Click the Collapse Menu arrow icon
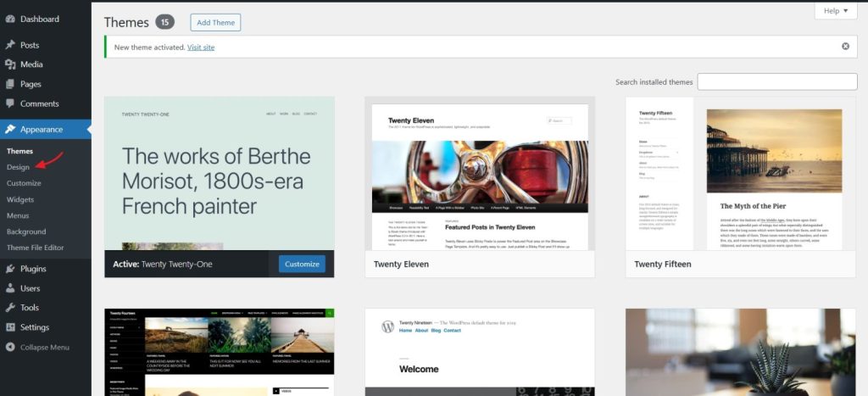 point(10,348)
